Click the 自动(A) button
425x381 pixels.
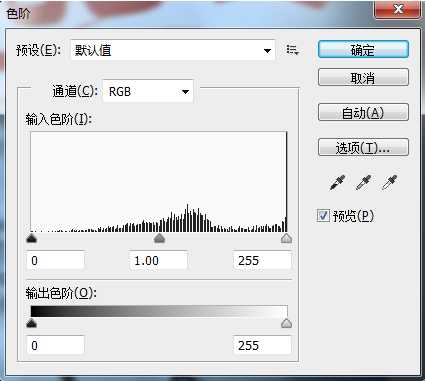point(363,112)
